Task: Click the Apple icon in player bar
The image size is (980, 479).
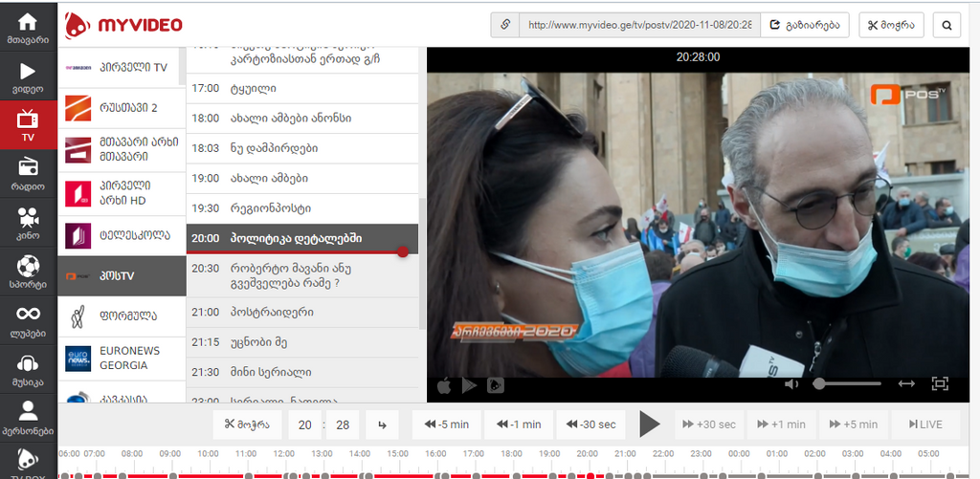Action: point(444,385)
